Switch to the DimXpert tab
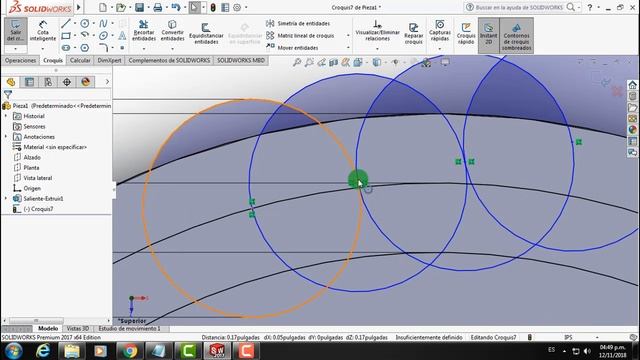This screenshot has width=640, height=360. click(x=109, y=60)
